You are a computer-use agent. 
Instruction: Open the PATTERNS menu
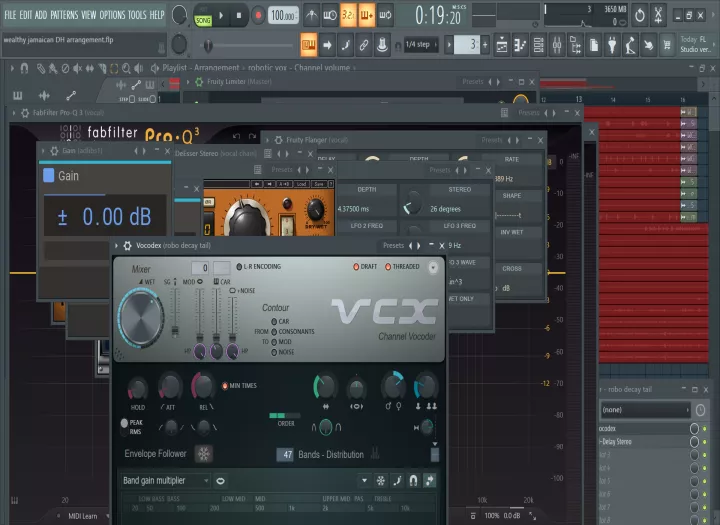[64, 15]
